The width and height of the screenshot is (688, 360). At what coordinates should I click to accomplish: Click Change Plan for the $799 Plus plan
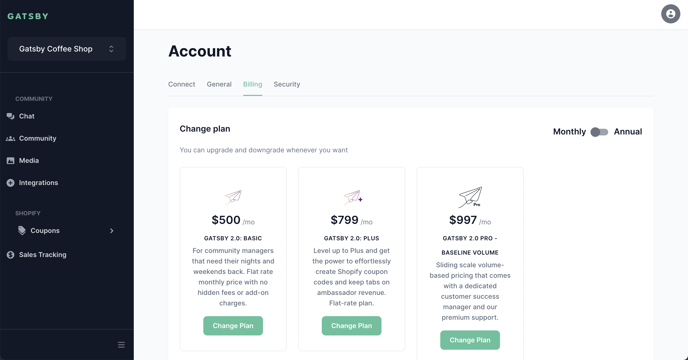point(351,326)
